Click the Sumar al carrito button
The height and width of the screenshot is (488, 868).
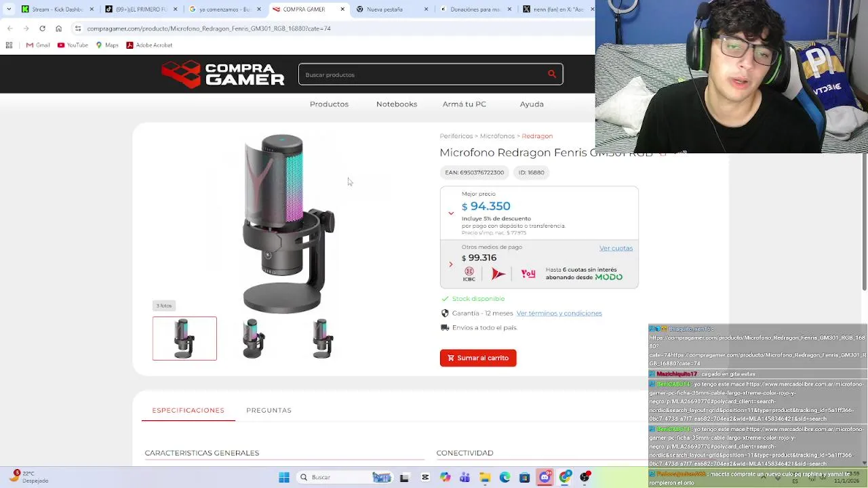point(478,358)
